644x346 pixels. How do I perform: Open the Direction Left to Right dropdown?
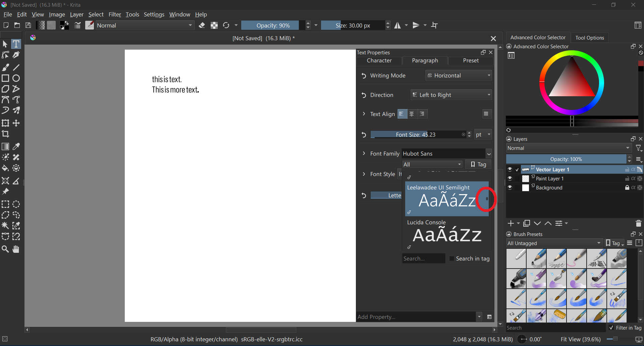451,95
